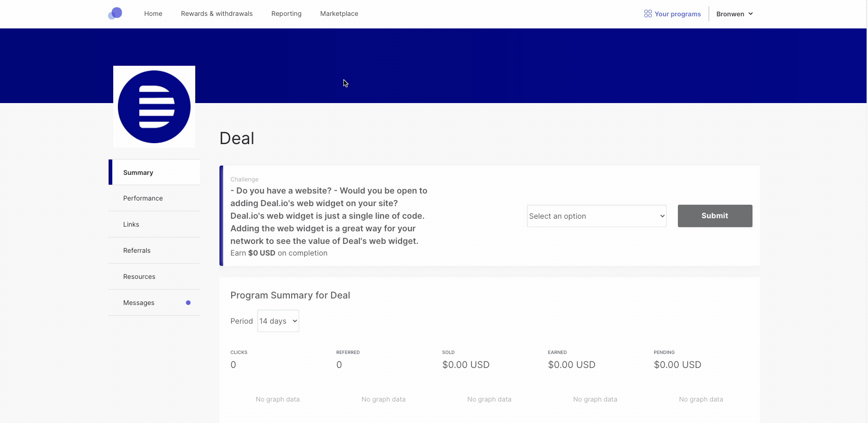Click the app logo in top navigation
Image resolution: width=868 pixels, height=423 pixels.
[115, 14]
